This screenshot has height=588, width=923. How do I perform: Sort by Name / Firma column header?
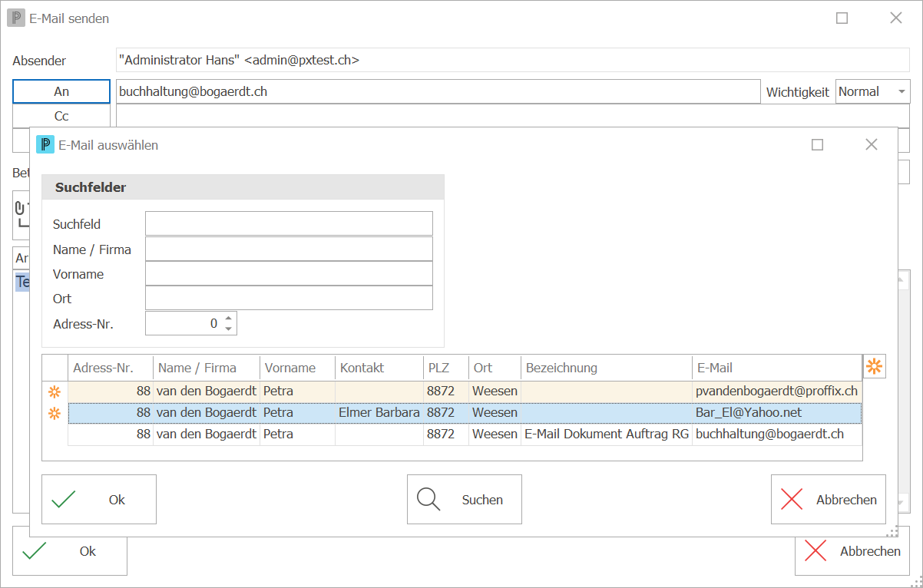[207, 368]
